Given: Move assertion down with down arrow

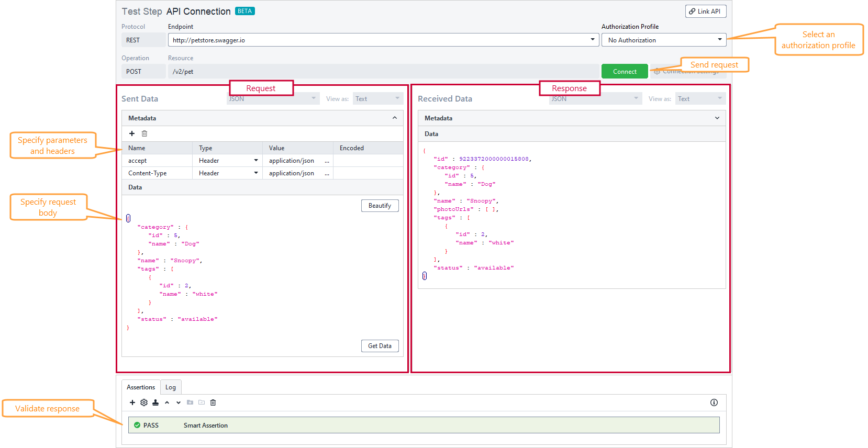Looking at the screenshot, I should pos(179,402).
